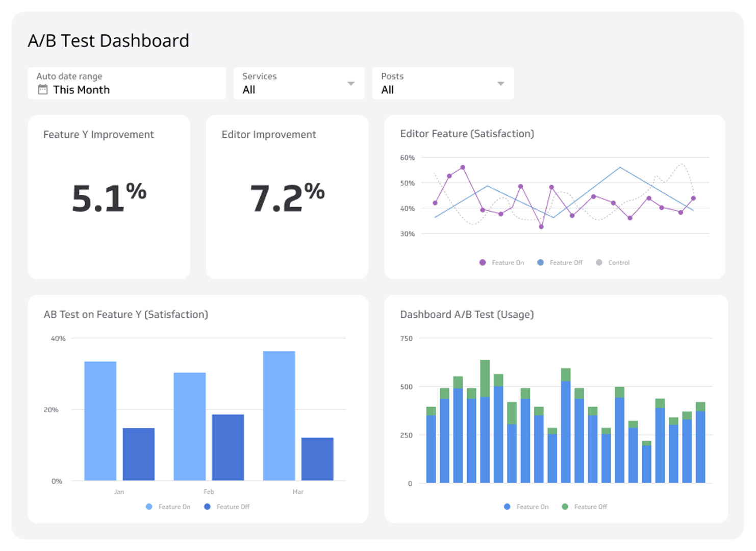Expand the Auto date range selector showing This Month

(x=127, y=83)
